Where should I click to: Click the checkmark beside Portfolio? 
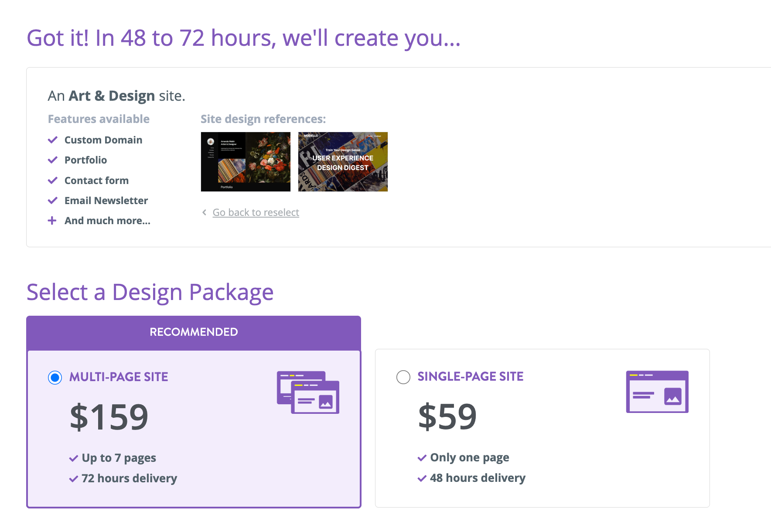click(53, 160)
